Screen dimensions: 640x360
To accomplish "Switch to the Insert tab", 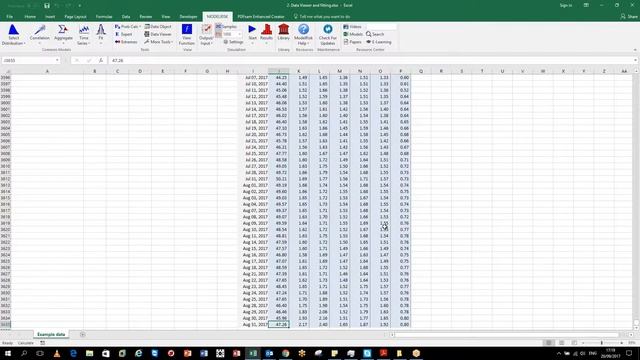I will click(x=50, y=17).
